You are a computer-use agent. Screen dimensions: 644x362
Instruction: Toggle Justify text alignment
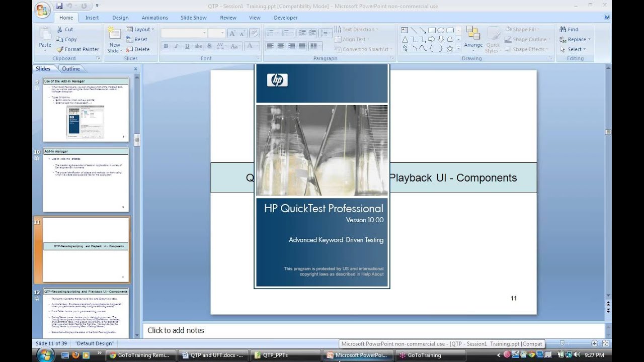tap(302, 46)
